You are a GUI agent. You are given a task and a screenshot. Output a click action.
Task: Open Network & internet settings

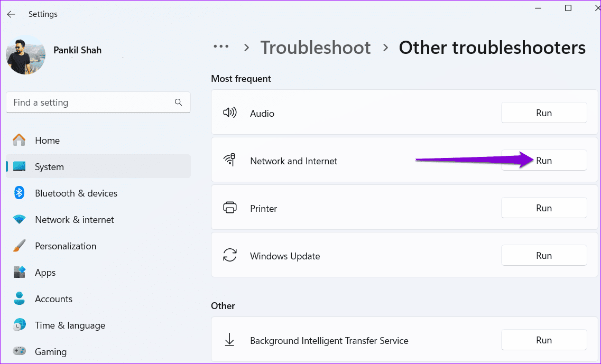[x=98, y=220]
